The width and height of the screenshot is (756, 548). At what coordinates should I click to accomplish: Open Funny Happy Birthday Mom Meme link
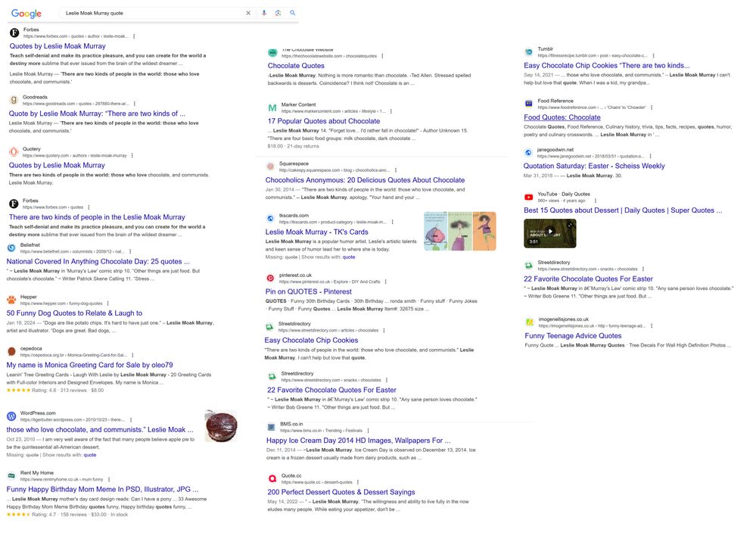click(102, 489)
